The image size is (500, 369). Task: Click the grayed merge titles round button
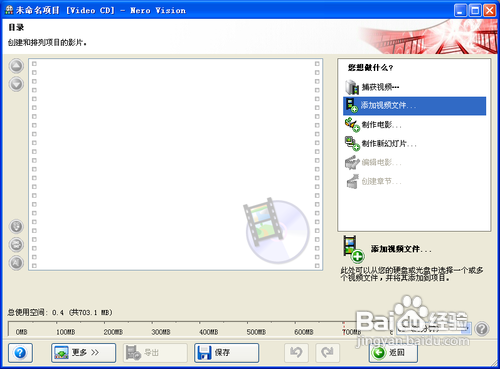[16, 245]
